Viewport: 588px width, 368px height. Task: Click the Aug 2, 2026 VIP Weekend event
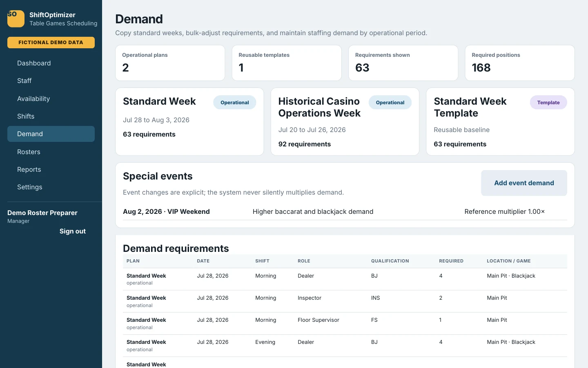(x=166, y=211)
